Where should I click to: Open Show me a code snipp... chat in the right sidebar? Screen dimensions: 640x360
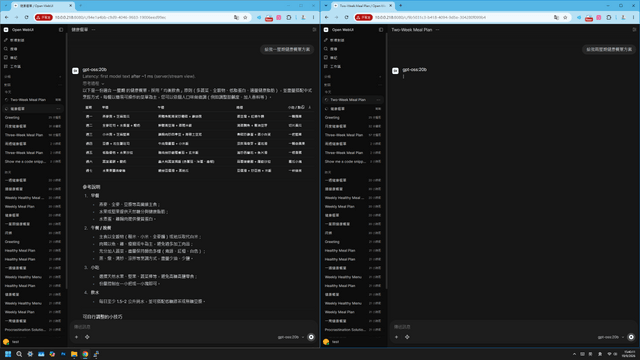(x=353, y=162)
